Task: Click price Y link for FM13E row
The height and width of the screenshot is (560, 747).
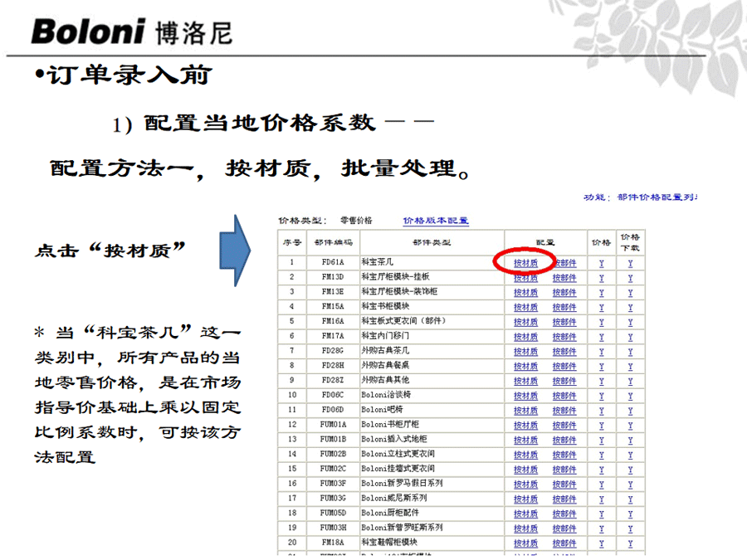Action: click(601, 293)
